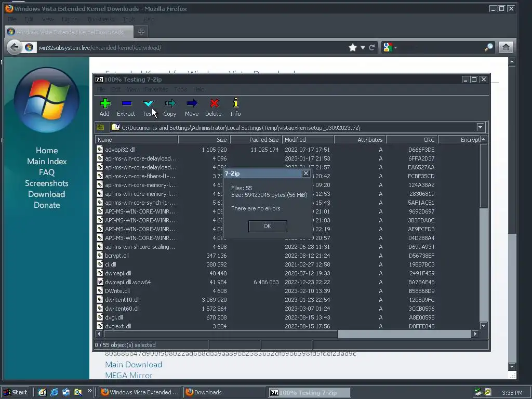The image size is (532, 399).
Task: Select the Extract toolbar icon
Action: pos(127,103)
